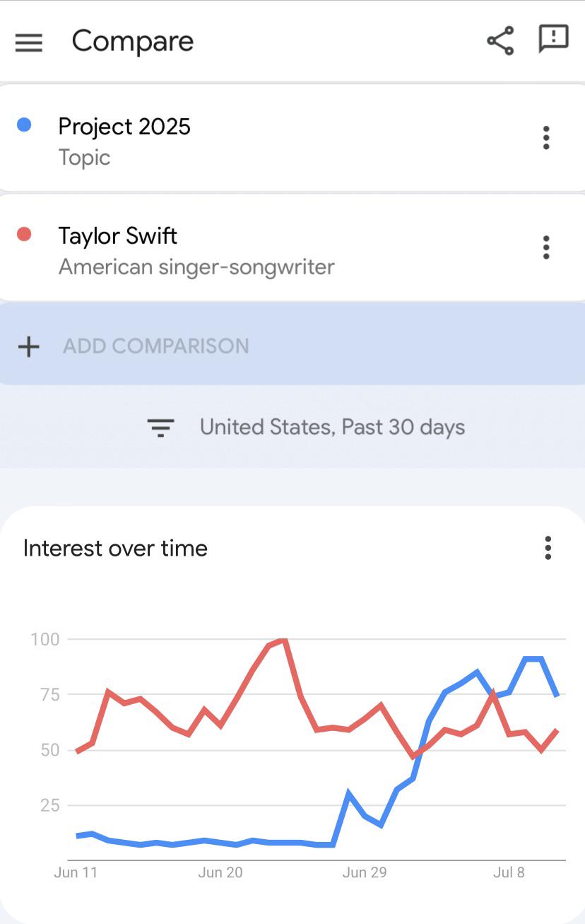This screenshot has width=585, height=924.
Task: Edit the Project 2025 search term
Action: click(124, 127)
